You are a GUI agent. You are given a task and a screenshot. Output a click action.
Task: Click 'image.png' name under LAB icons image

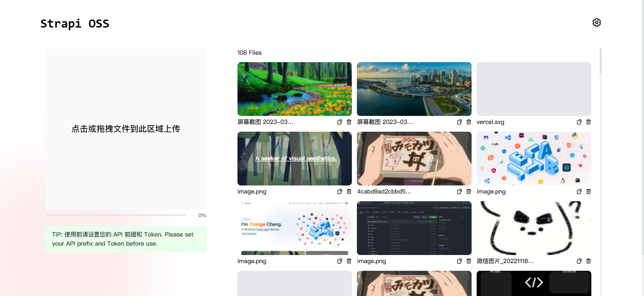point(491,192)
